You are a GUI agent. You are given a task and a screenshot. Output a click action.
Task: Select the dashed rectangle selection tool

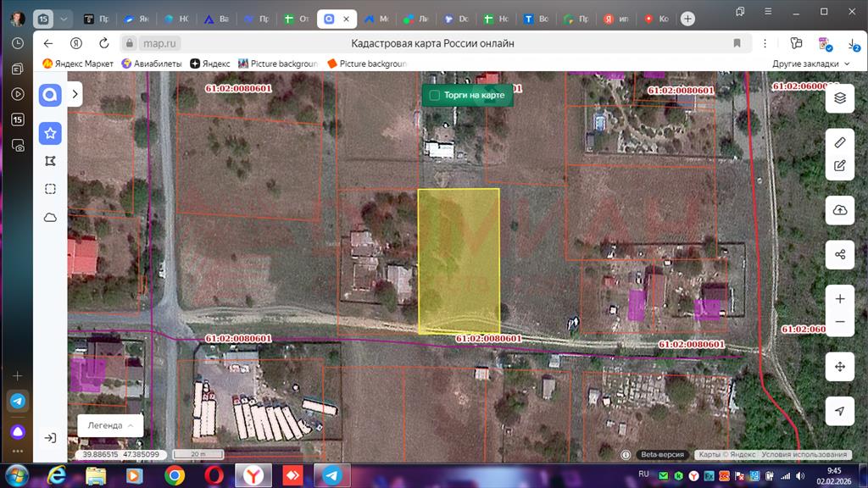click(50, 189)
